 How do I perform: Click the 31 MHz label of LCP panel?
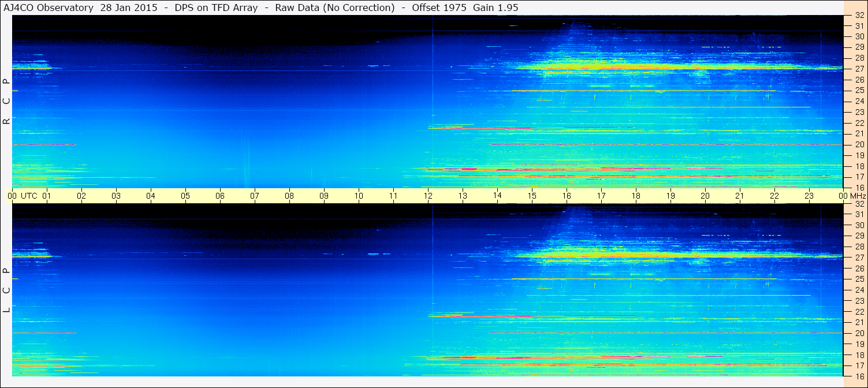[859, 214]
